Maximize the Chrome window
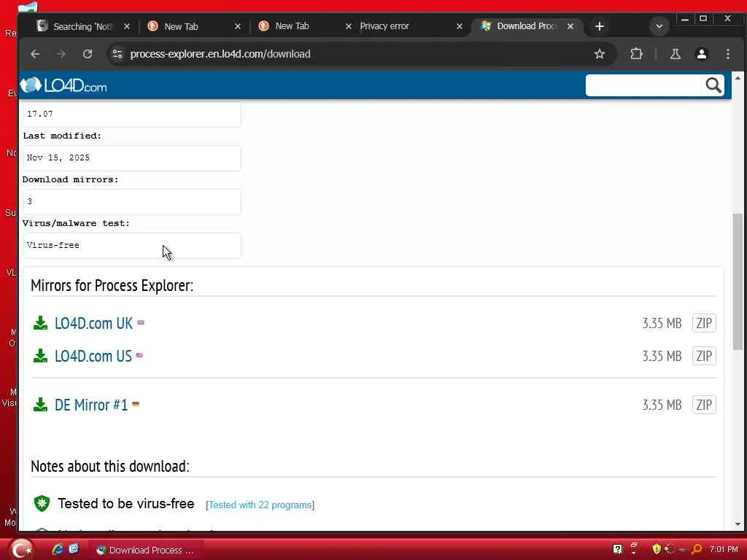Viewport: 747px width, 560px height. (x=703, y=18)
